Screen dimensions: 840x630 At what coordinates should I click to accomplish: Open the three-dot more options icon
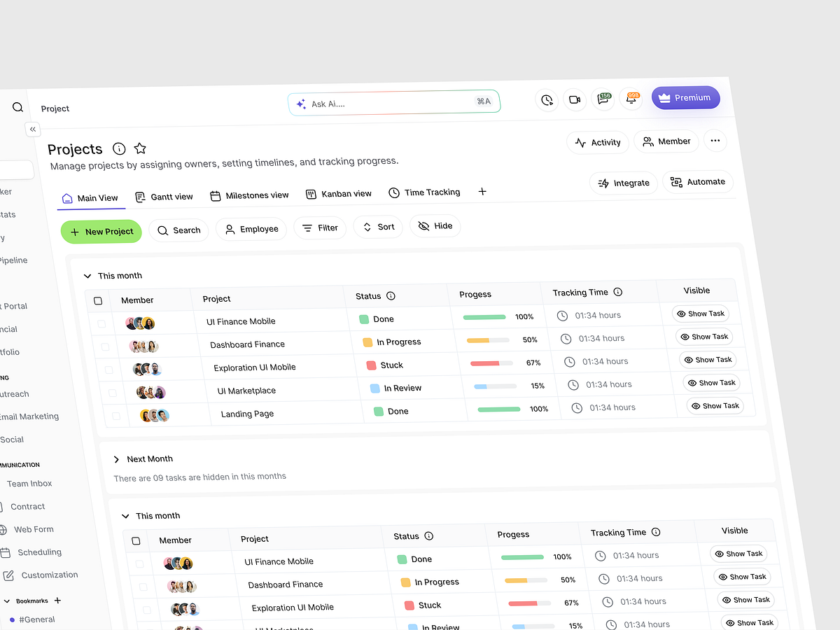[x=715, y=140]
